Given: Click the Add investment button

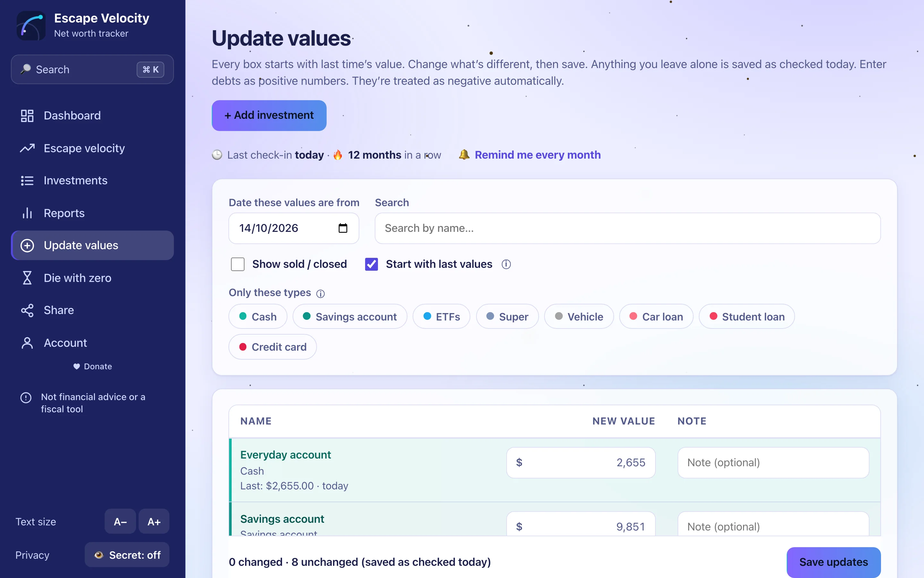Looking at the screenshot, I should pyautogui.click(x=269, y=116).
